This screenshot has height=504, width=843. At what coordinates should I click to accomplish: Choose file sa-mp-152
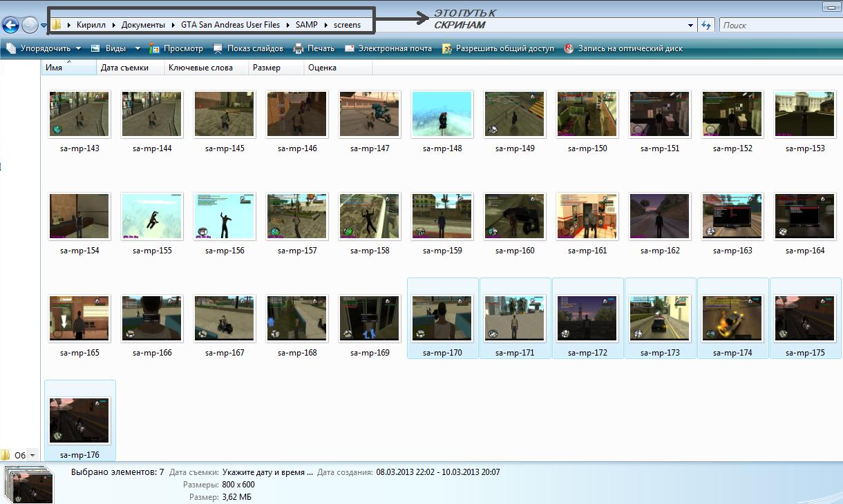[732, 114]
